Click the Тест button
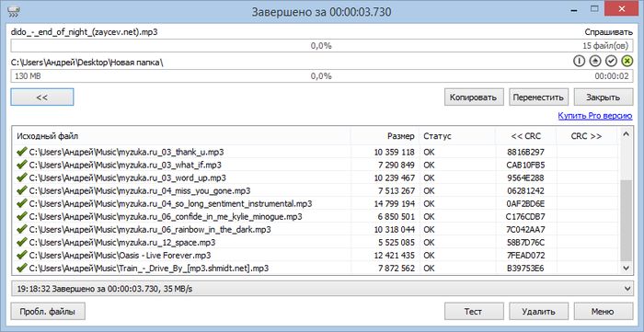Screen dimensions: 644x332 [474, 312]
